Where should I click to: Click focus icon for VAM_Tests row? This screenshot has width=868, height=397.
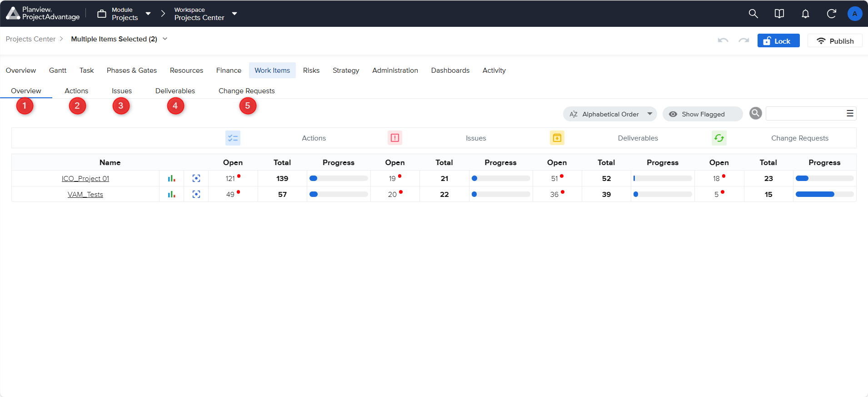(x=196, y=195)
